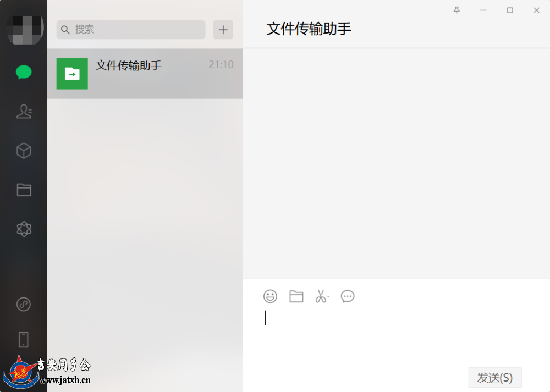Open chat history bubble icon
This screenshot has width=550, height=392.
(348, 296)
